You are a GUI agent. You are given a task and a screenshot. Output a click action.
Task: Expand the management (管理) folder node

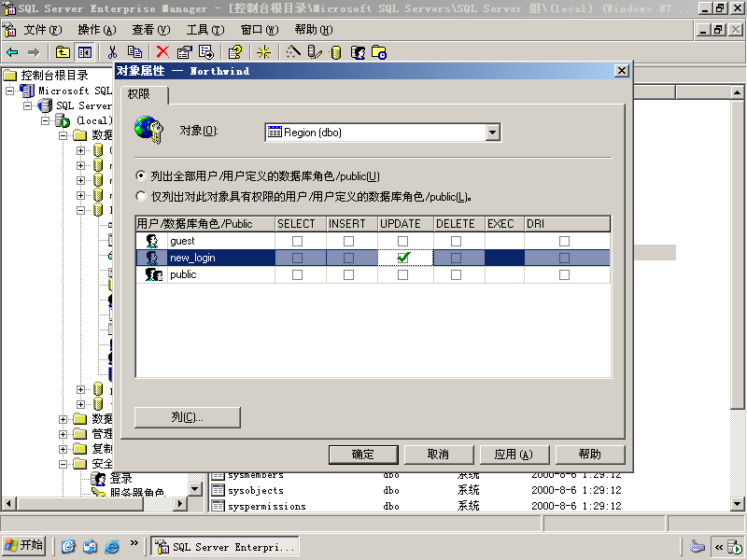point(63,434)
